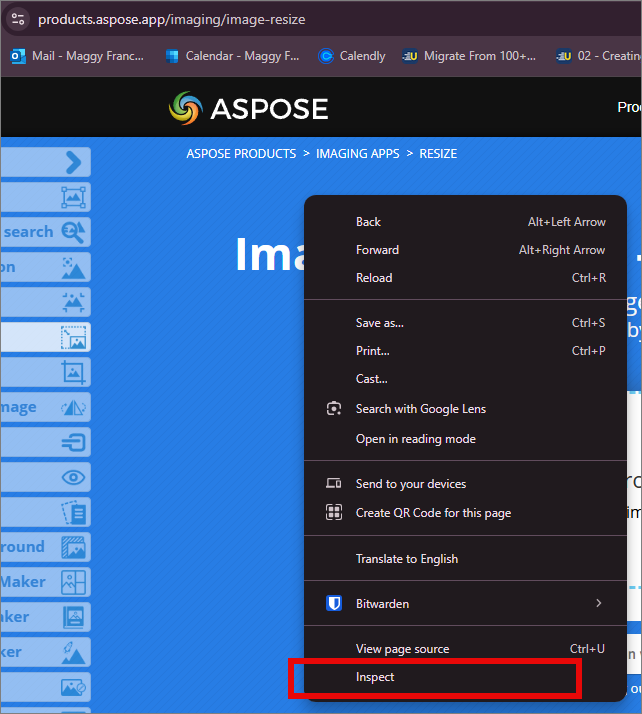Choose Translate to English
The height and width of the screenshot is (714, 642).
465,559
